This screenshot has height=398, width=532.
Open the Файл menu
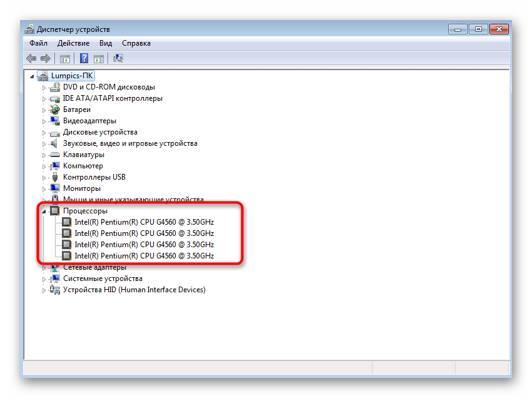(38, 43)
